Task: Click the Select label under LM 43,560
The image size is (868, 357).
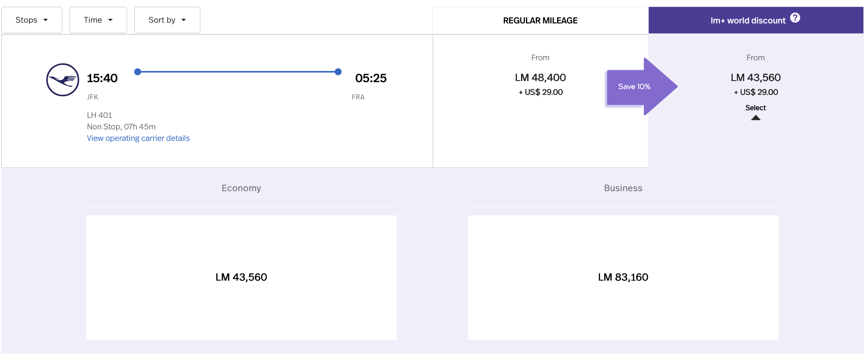Action: pyautogui.click(x=755, y=108)
